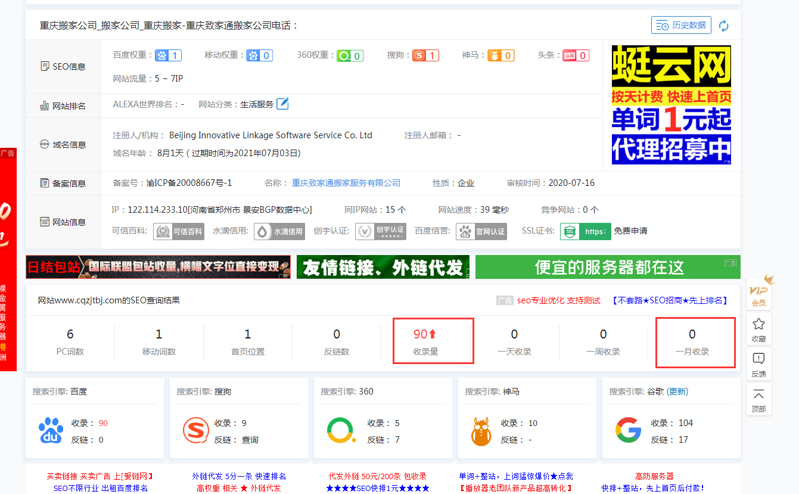Click the refresh icon beside 历史数据
The height and width of the screenshot is (494, 799).
pos(723,25)
